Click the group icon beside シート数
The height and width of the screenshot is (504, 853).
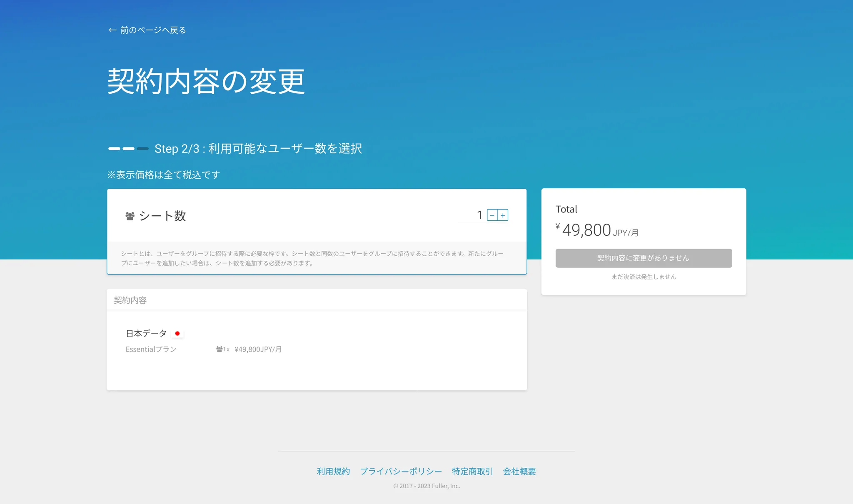tap(130, 216)
